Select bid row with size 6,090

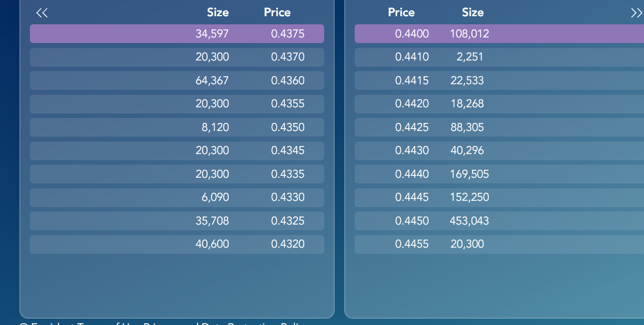177,198
